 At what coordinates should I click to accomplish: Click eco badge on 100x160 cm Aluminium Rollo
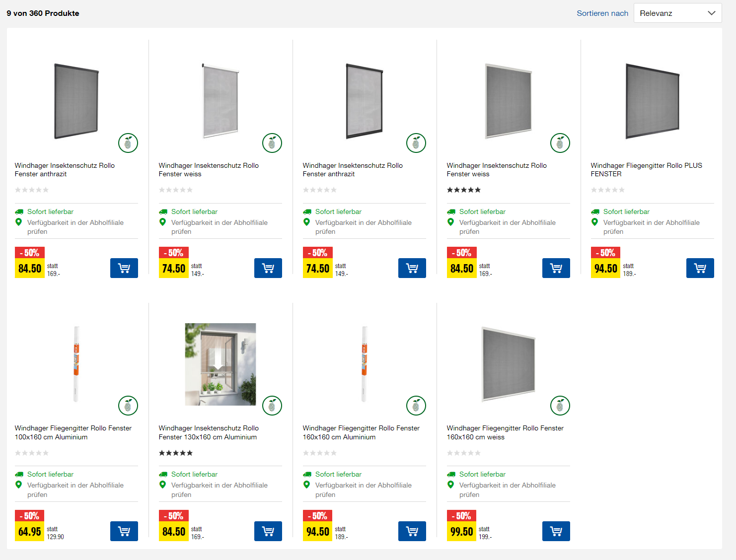coord(128,406)
